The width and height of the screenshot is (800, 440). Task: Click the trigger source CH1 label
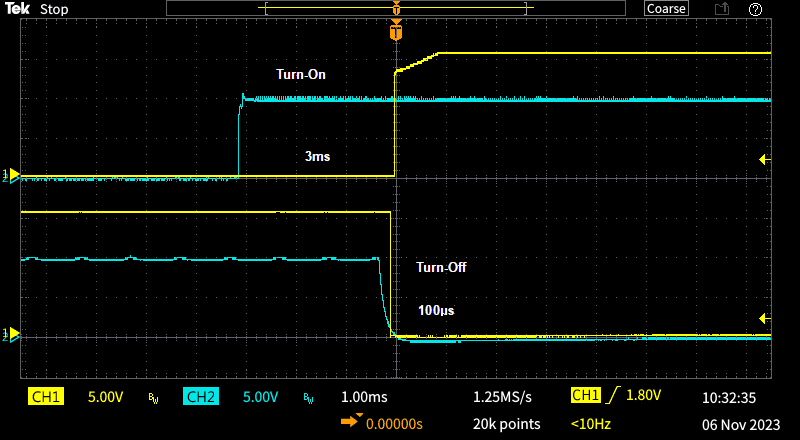coord(585,395)
